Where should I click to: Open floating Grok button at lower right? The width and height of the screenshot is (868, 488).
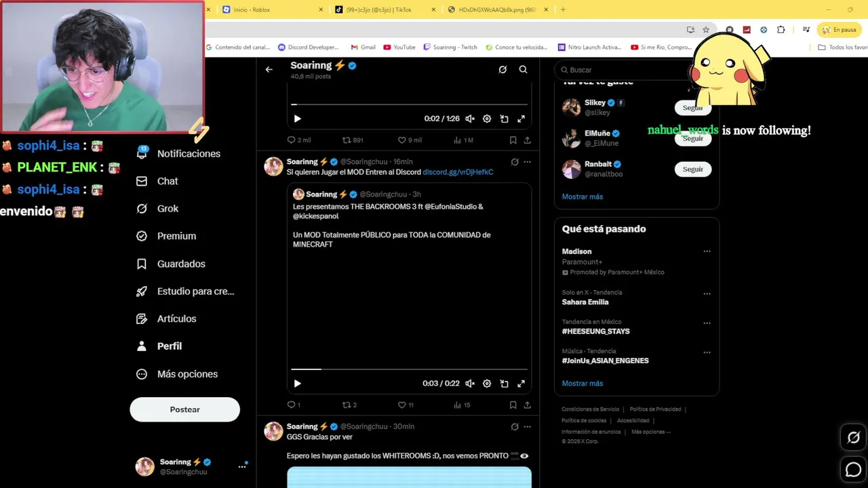tap(854, 437)
